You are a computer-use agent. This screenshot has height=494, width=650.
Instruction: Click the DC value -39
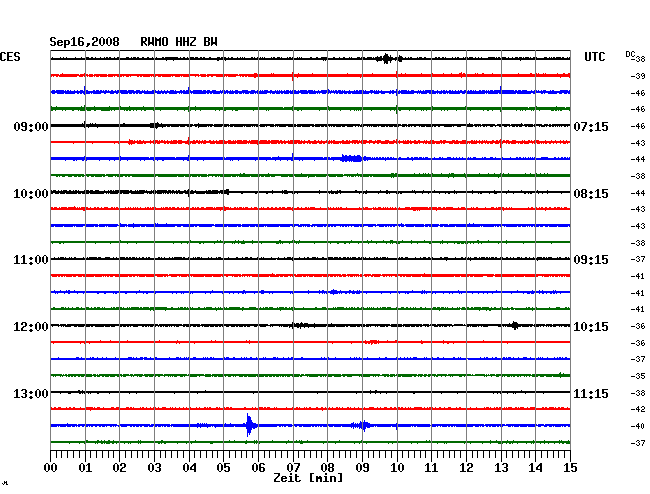coord(638,76)
